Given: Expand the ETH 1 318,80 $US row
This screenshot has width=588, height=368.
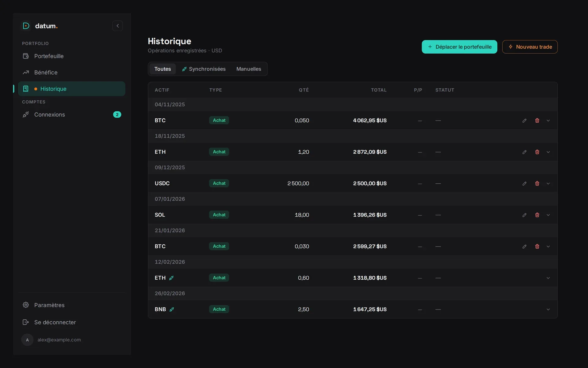Looking at the screenshot, I should (548, 278).
